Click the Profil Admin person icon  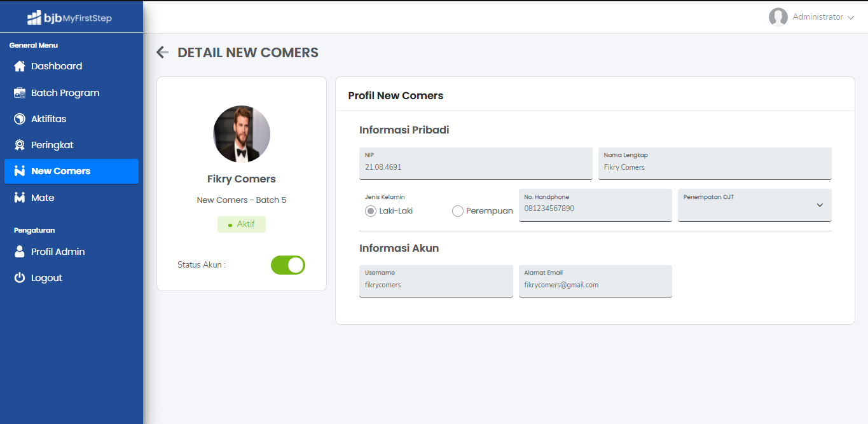coord(20,252)
